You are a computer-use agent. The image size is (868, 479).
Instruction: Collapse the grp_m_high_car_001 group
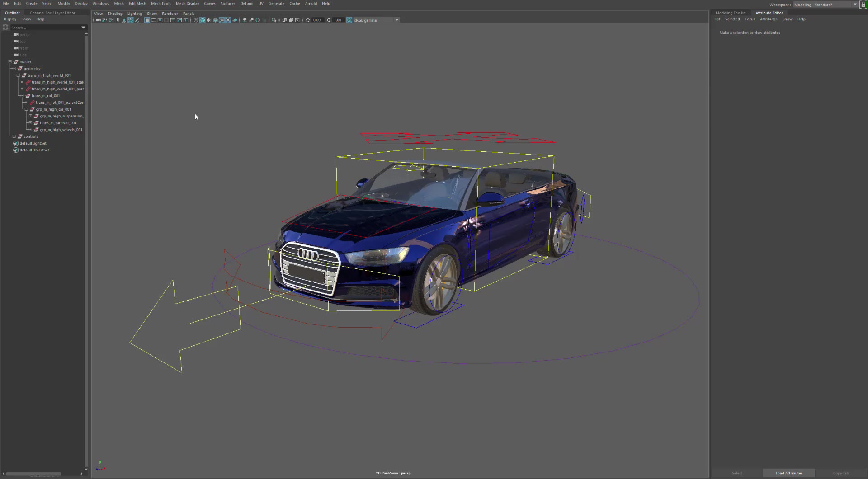pyautogui.click(x=26, y=109)
